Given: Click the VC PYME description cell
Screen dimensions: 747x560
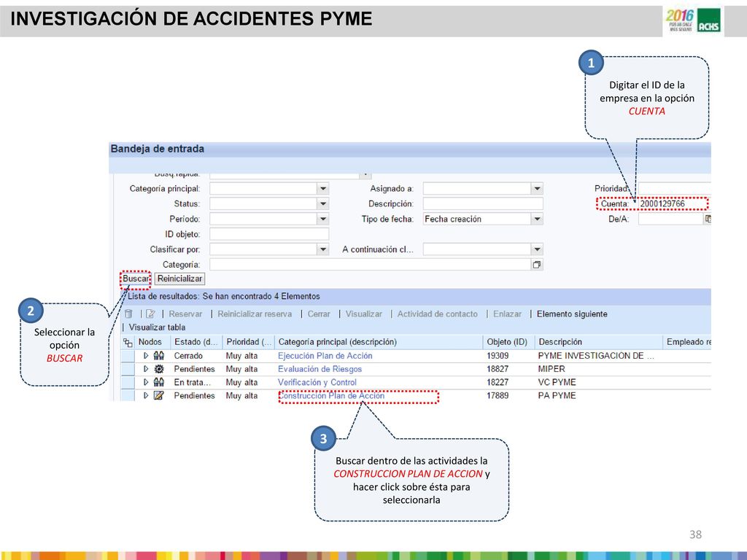Looking at the screenshot, I should point(557,382).
